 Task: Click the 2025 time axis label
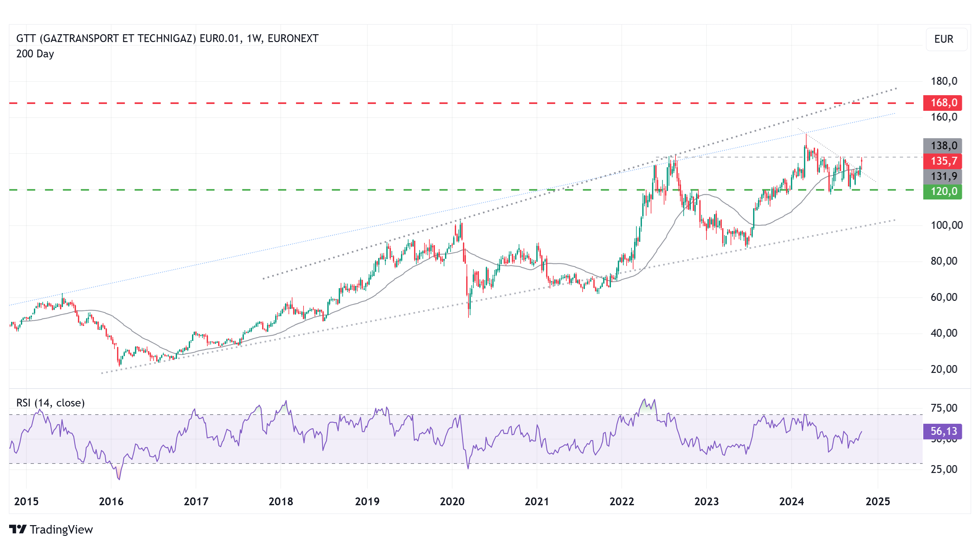tap(878, 501)
